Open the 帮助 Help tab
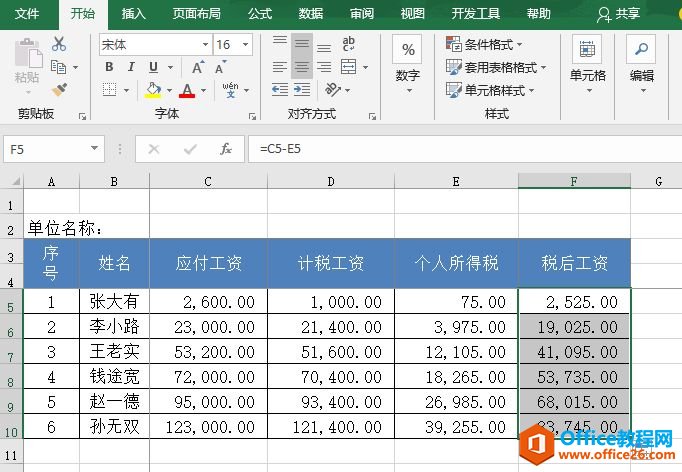Image resolution: width=682 pixels, height=472 pixels. (539, 14)
